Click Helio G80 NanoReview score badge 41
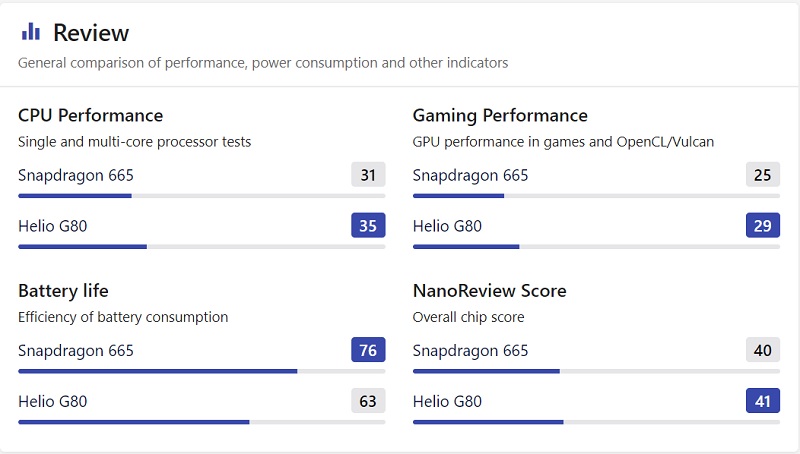This screenshot has width=800, height=454. coord(763,401)
